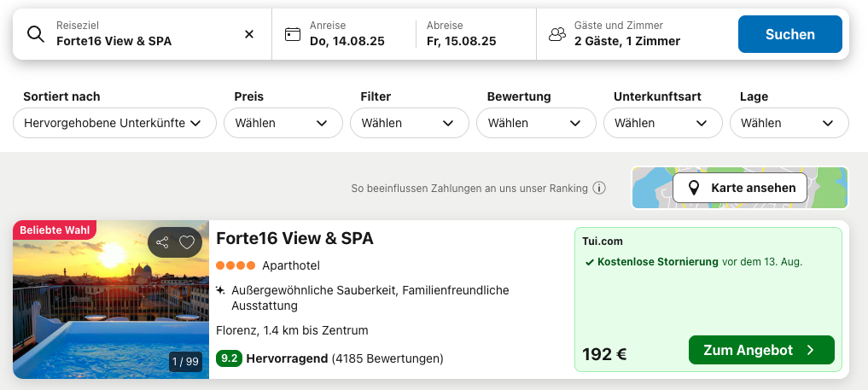The height and width of the screenshot is (390, 868).
Task: Open the Filter dropdown
Action: click(408, 123)
